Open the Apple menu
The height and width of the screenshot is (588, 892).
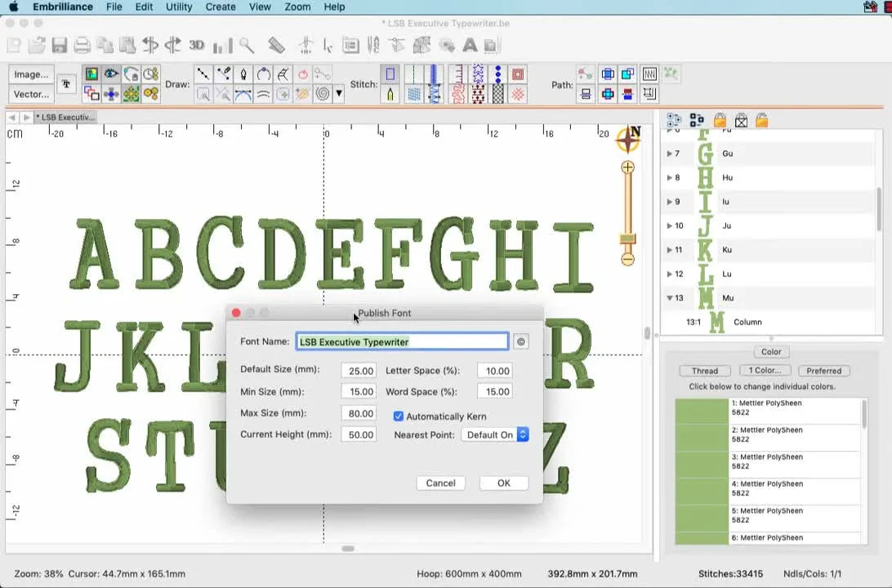coord(14,7)
